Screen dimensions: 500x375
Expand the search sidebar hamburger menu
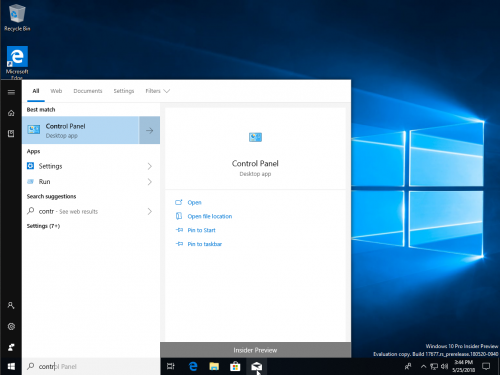[x=11, y=92]
